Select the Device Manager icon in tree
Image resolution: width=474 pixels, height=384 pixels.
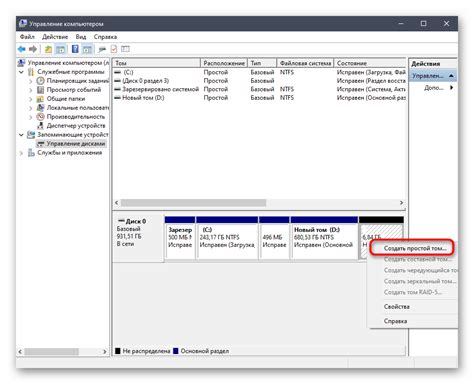click(40, 126)
